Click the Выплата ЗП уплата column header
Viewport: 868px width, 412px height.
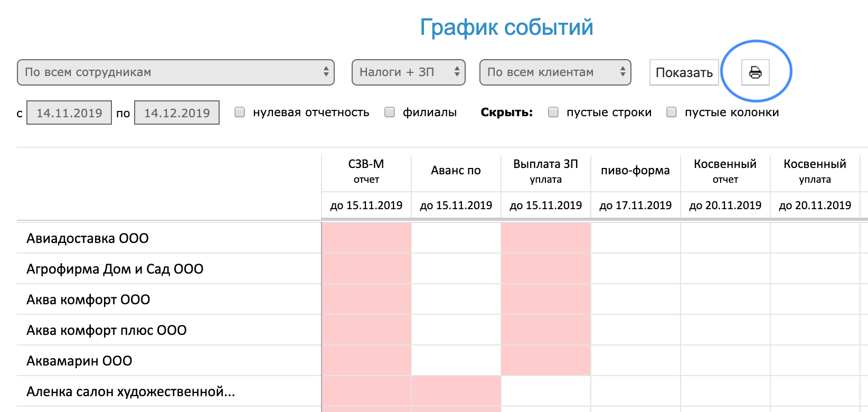tap(546, 171)
